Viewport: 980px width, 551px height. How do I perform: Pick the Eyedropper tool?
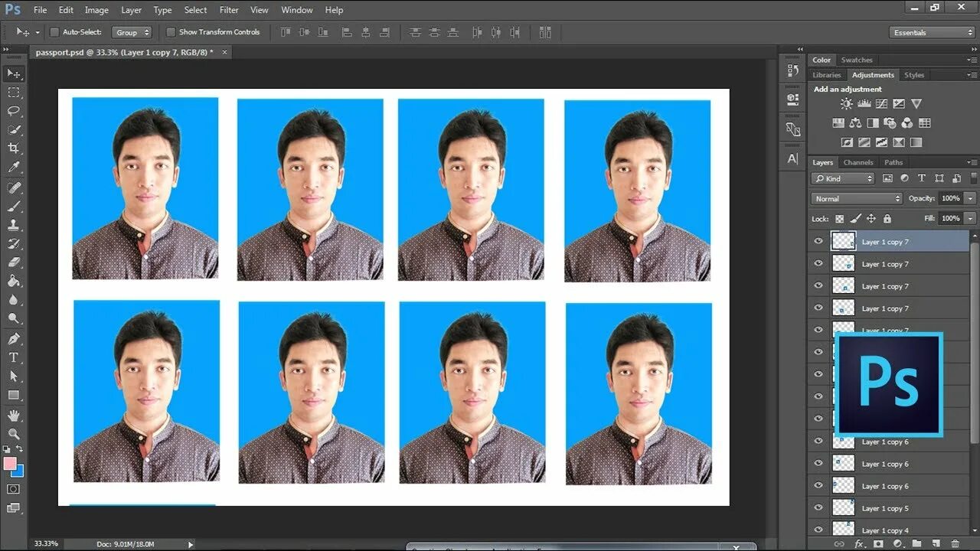click(x=14, y=168)
